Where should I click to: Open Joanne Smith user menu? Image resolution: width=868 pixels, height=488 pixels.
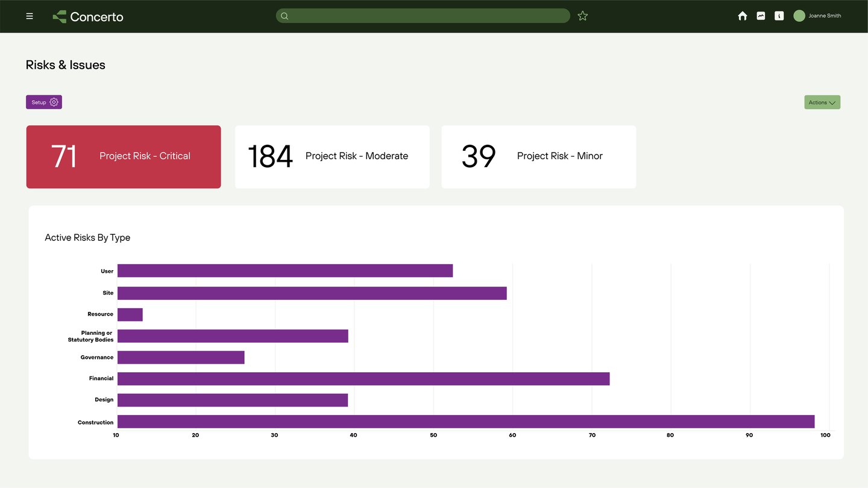coord(825,16)
